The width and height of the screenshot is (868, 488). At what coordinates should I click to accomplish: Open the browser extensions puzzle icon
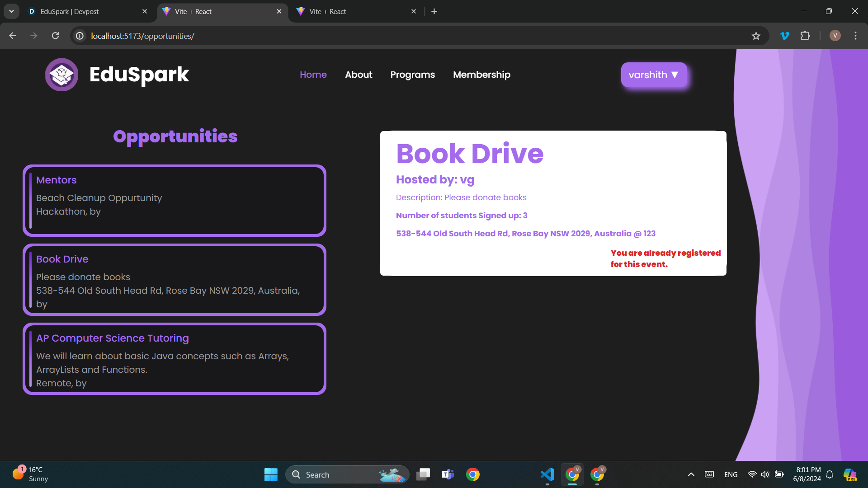[x=805, y=36]
